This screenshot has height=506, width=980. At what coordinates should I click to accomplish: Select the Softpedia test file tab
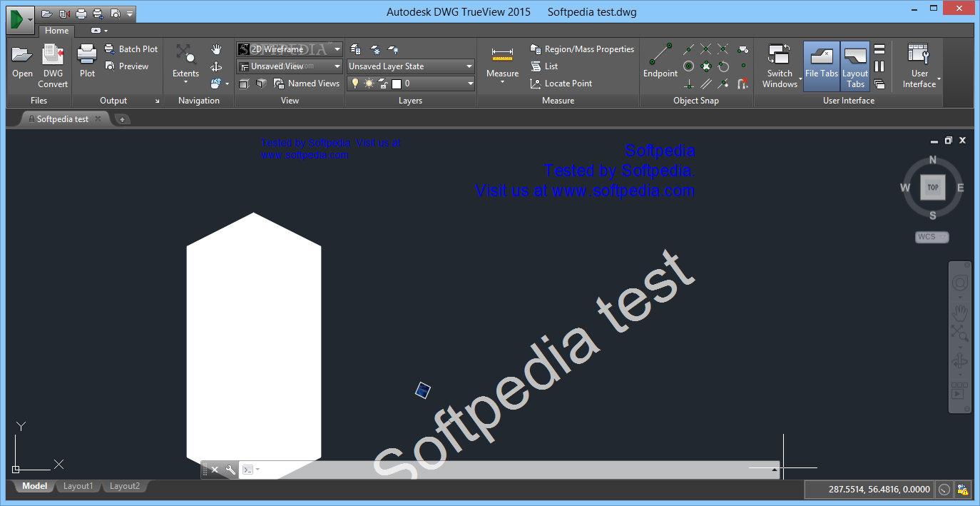[x=63, y=119]
